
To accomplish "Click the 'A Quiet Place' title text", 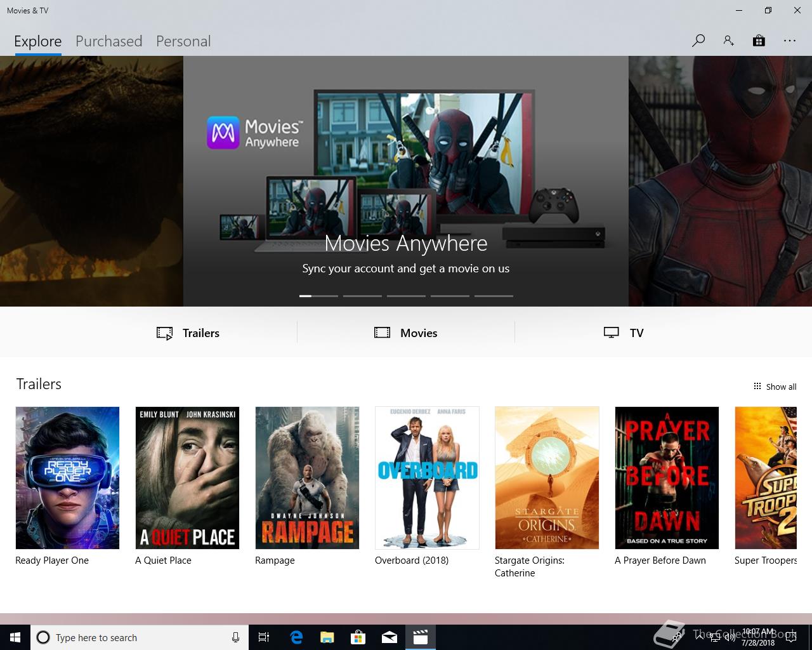I will click(x=163, y=560).
